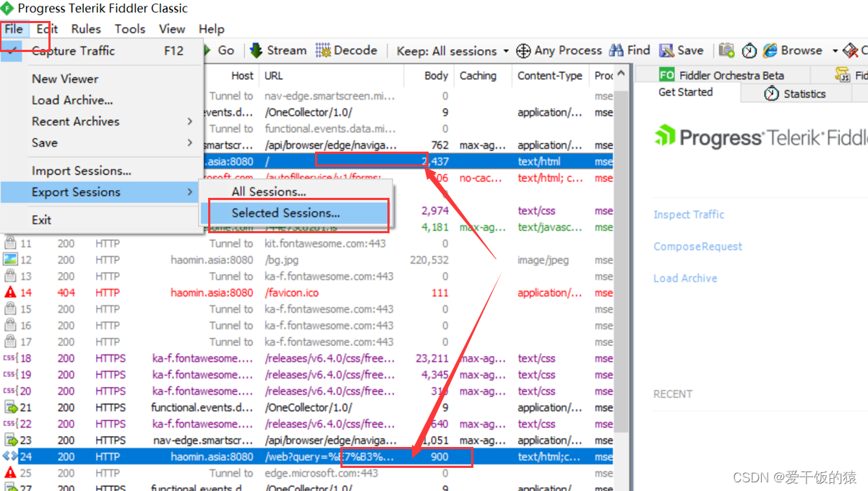The image size is (868, 491).
Task: Select the image/jpeg content-type cell
Action: point(543,260)
